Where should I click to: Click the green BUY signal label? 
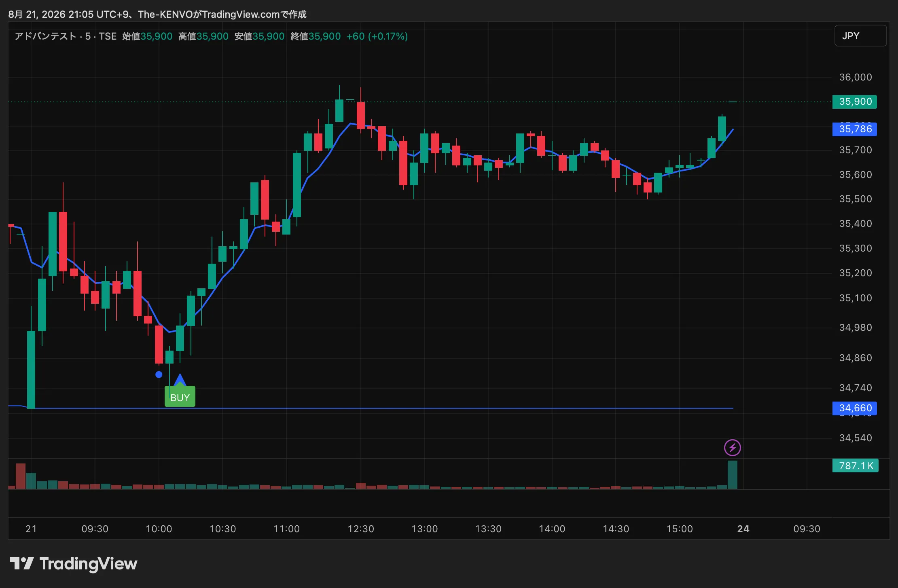coord(180,396)
